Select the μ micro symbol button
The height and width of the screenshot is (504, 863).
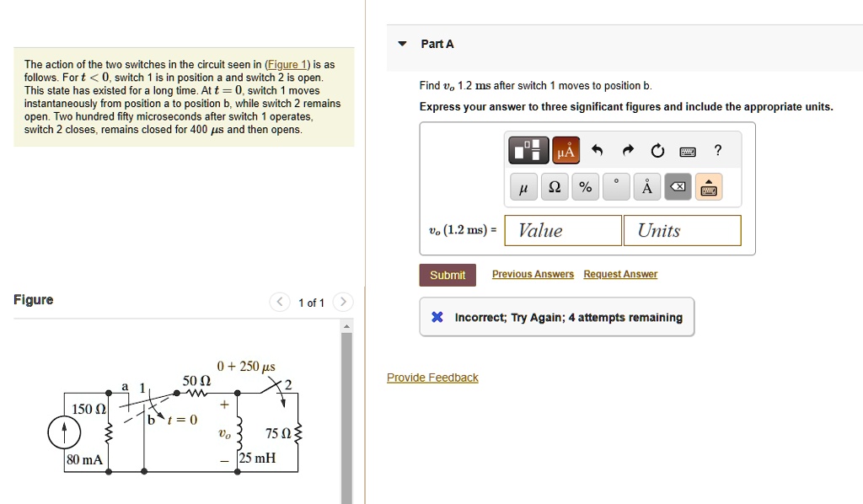point(523,186)
